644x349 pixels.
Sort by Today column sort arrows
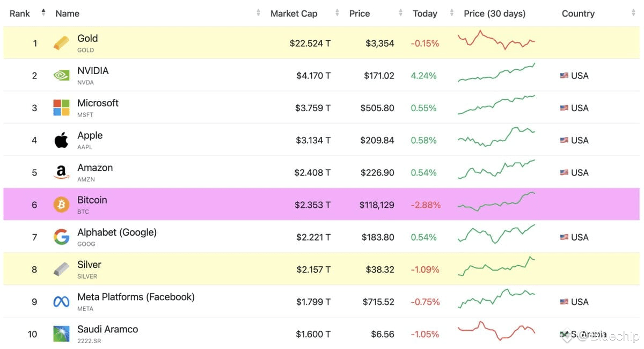(x=452, y=13)
